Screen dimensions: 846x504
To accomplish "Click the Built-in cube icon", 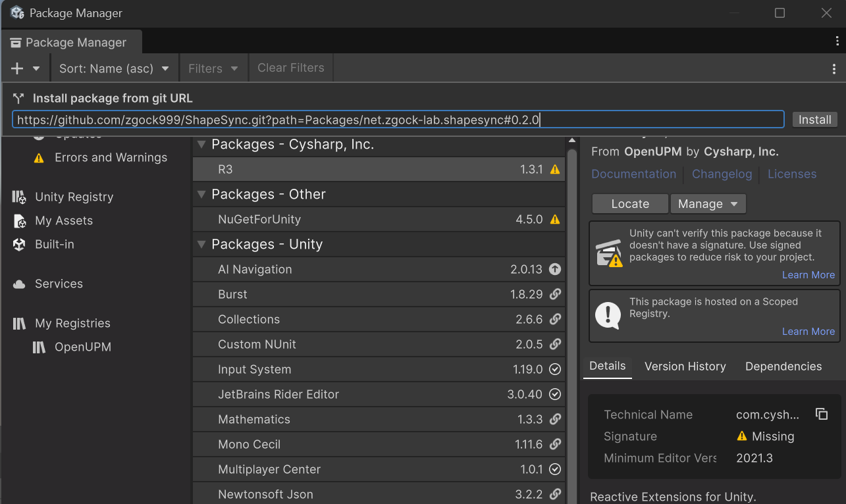I will [x=19, y=244].
